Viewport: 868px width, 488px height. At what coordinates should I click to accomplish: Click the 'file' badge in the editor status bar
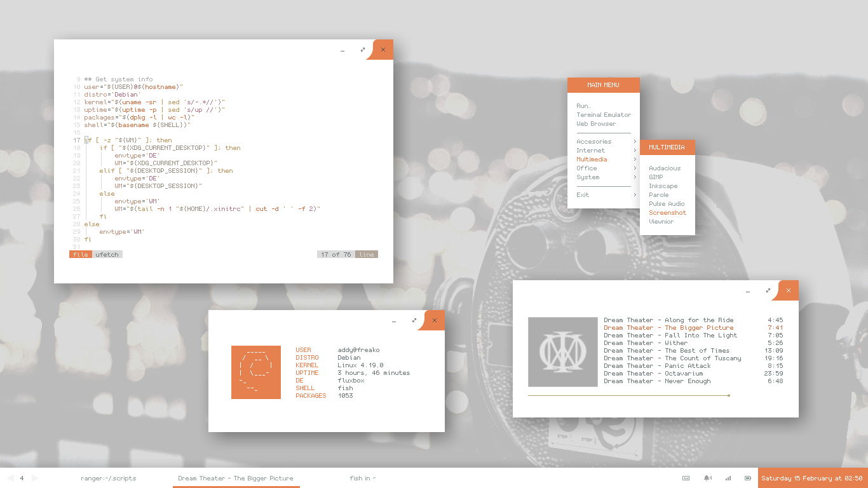(80, 254)
